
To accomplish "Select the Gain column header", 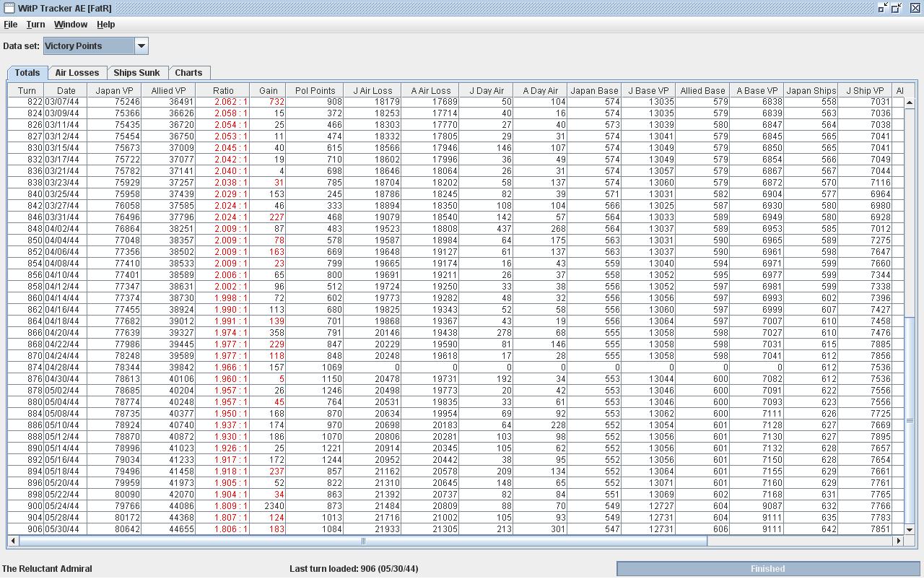I will click(268, 91).
